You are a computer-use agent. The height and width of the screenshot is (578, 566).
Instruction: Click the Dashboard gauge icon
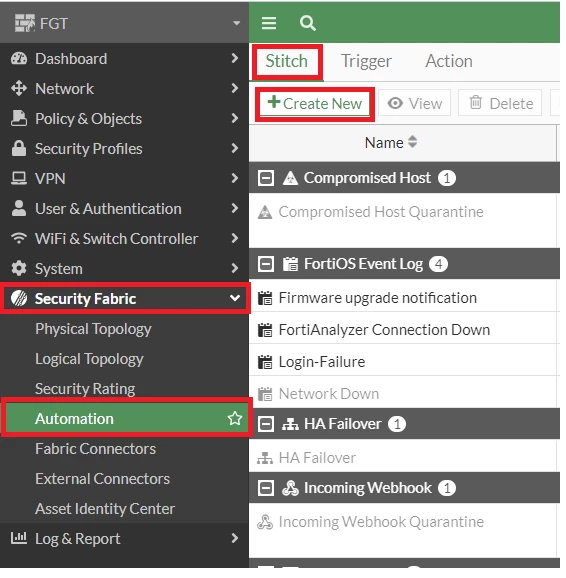pyautogui.click(x=19, y=59)
